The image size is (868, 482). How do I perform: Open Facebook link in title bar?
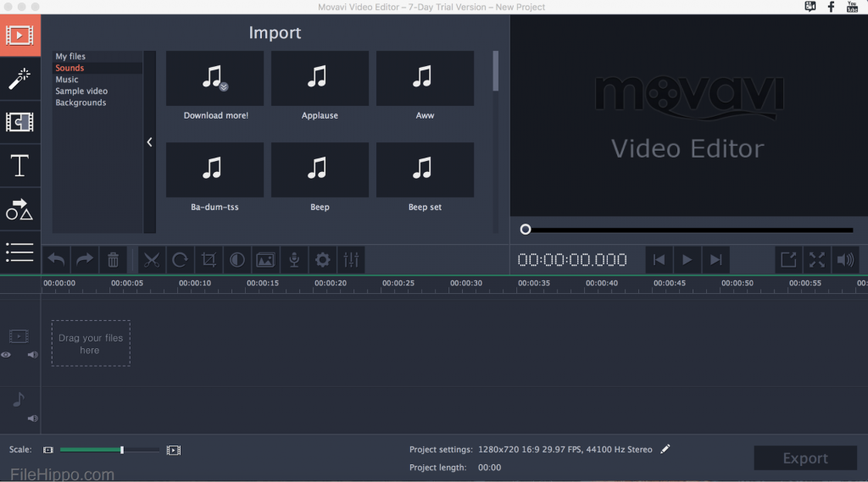coord(831,7)
